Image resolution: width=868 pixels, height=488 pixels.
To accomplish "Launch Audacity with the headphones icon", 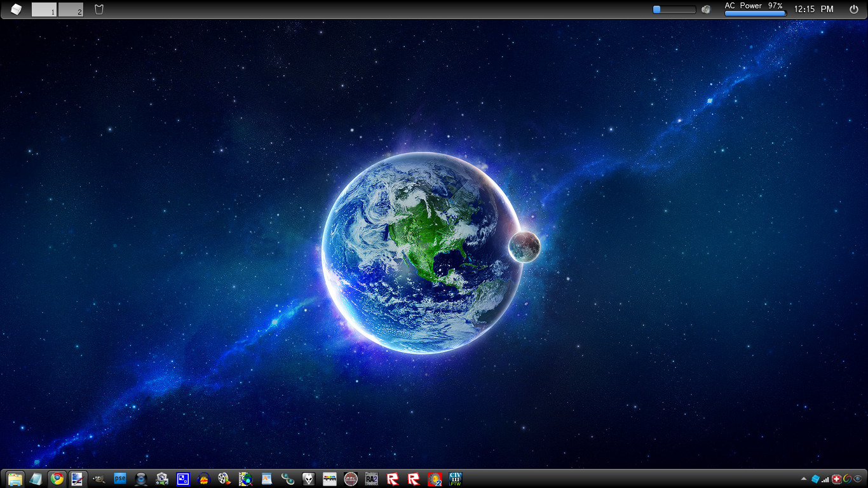I will point(203,478).
